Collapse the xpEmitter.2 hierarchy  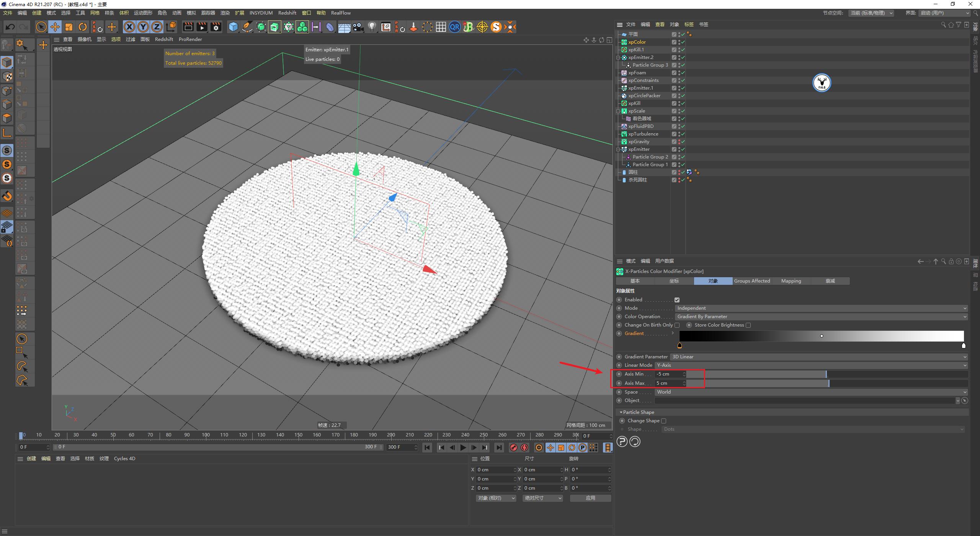tap(618, 57)
